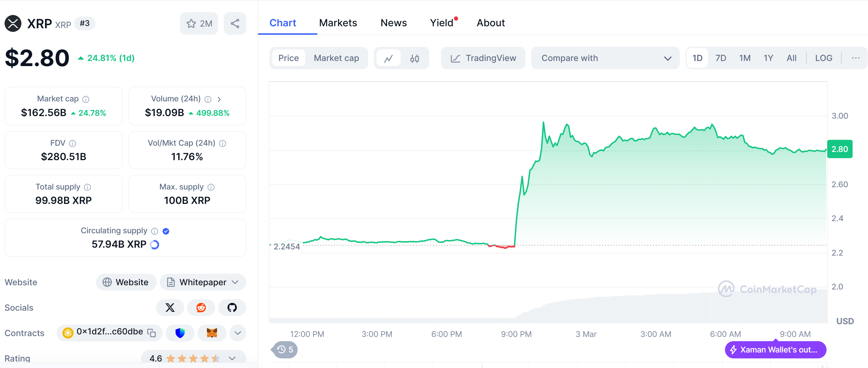This screenshot has width=868, height=368.
Task: Click the blue shield icon
Action: 180,333
